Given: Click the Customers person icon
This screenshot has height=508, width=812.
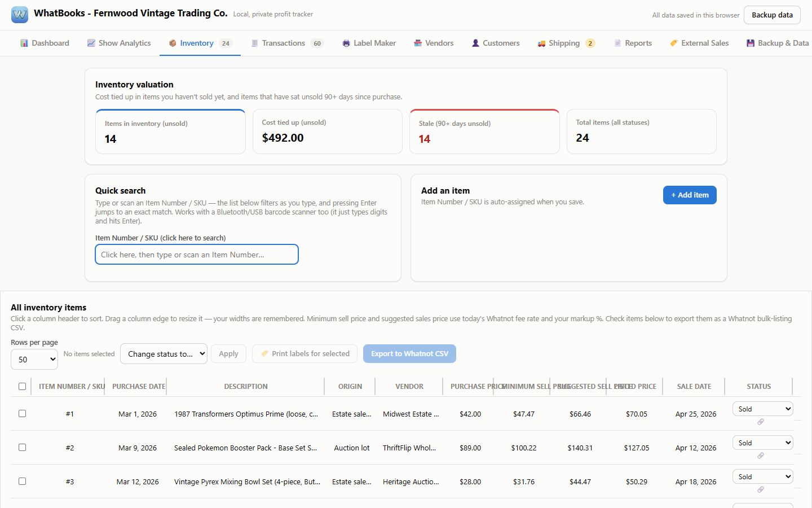Looking at the screenshot, I should 475,43.
